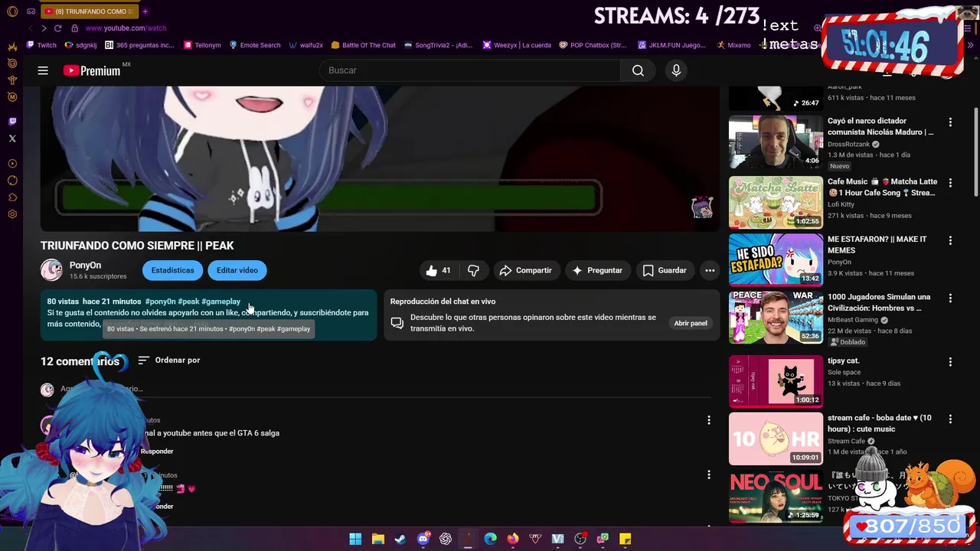
Task: Click the #peak hashtag in description
Action: (188, 302)
